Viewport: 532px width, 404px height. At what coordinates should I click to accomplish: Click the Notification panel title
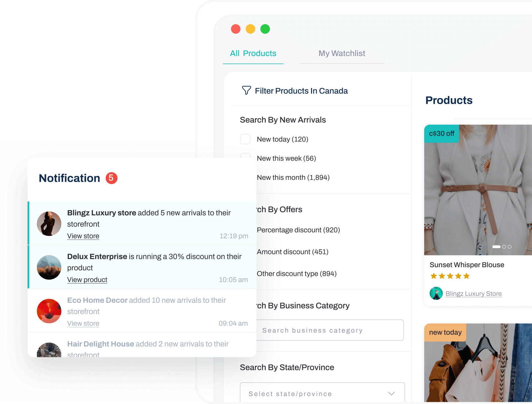[x=69, y=178]
